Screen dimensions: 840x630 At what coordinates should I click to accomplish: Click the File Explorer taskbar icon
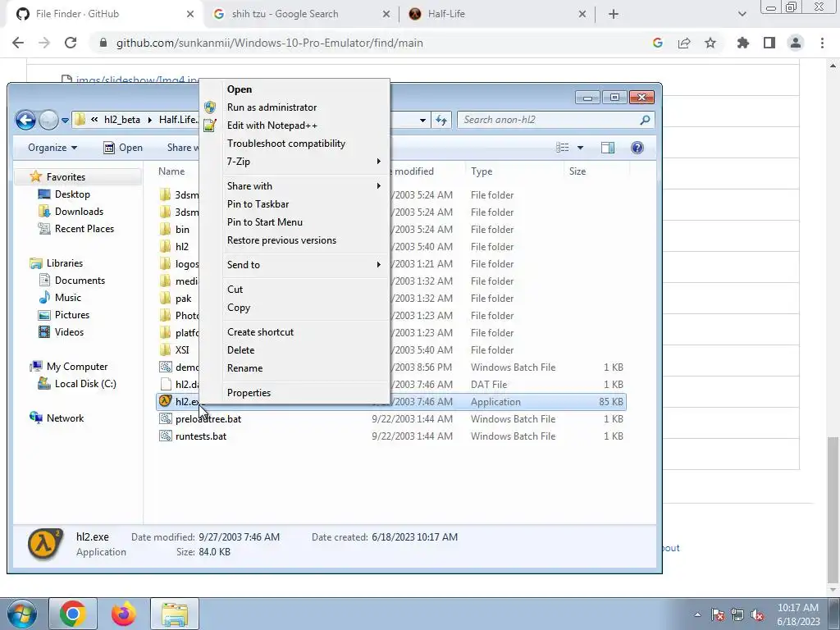175,614
